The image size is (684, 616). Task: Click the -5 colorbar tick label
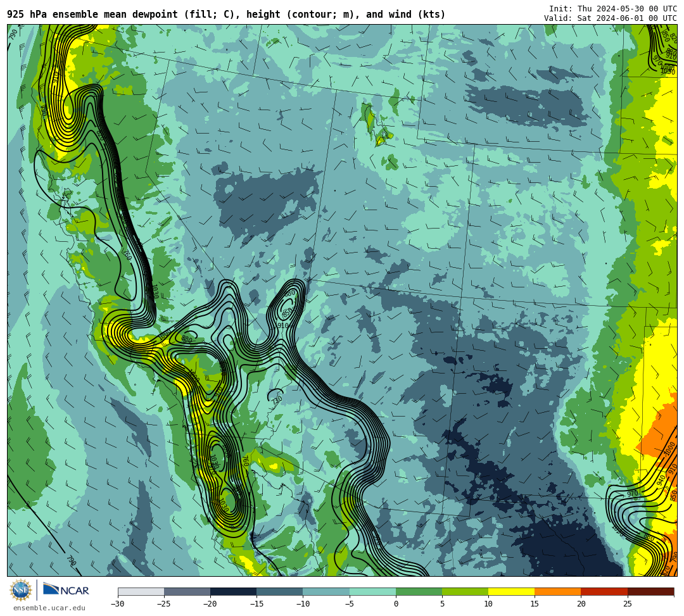(x=349, y=604)
